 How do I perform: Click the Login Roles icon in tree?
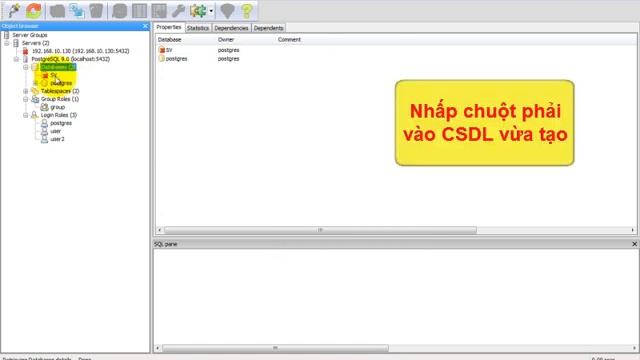tap(35, 115)
